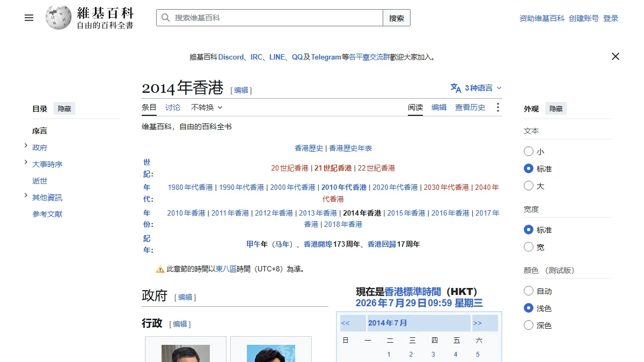Open the 22世紀香港 link
Screen dimensions: 644x362
(376, 168)
